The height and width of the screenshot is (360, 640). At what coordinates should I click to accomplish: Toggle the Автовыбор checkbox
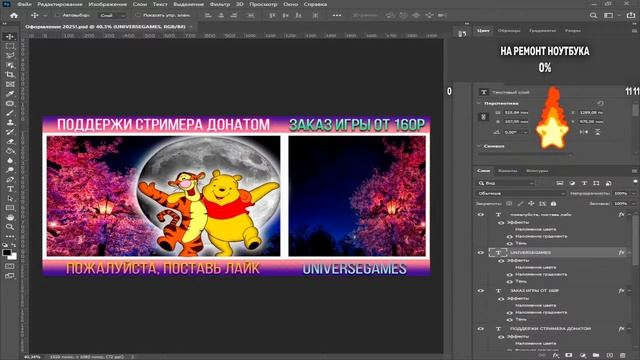pos(58,15)
